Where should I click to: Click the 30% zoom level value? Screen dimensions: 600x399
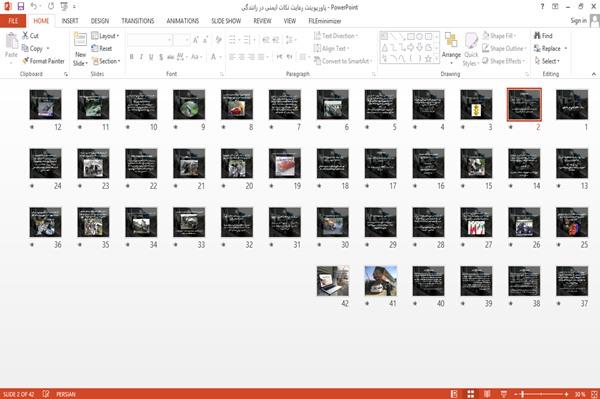pos(580,394)
